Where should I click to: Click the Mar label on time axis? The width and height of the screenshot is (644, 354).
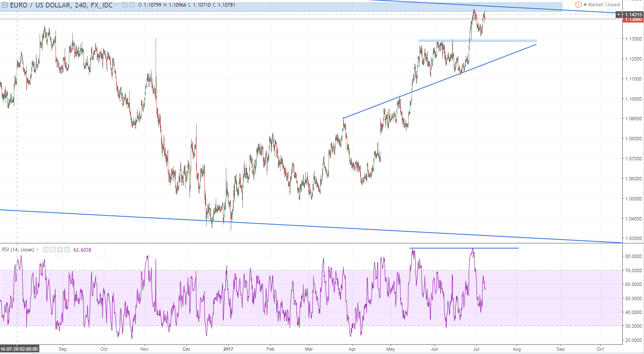click(309, 349)
